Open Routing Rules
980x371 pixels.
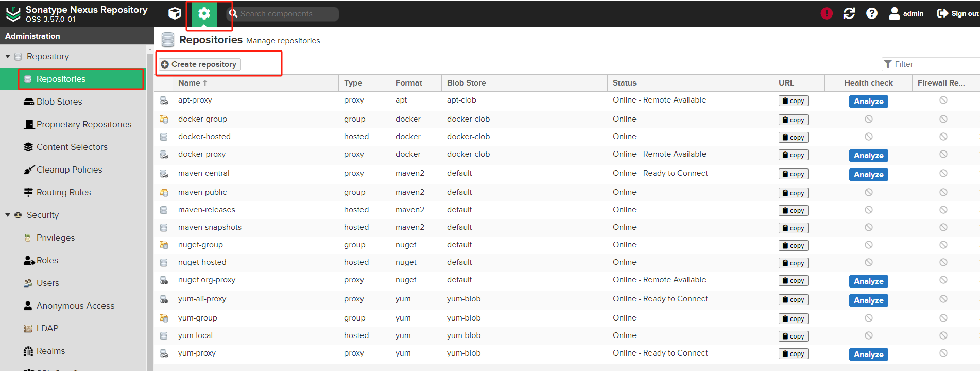point(73,192)
